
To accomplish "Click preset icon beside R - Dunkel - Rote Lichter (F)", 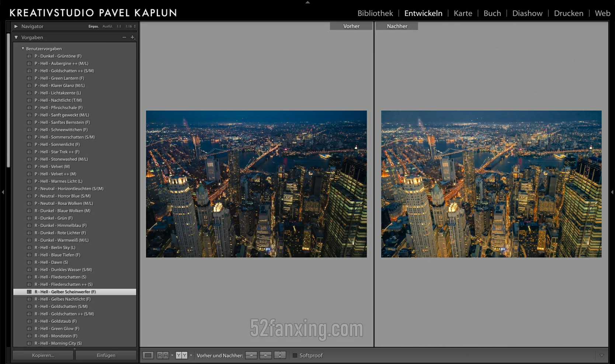I will [x=29, y=233].
